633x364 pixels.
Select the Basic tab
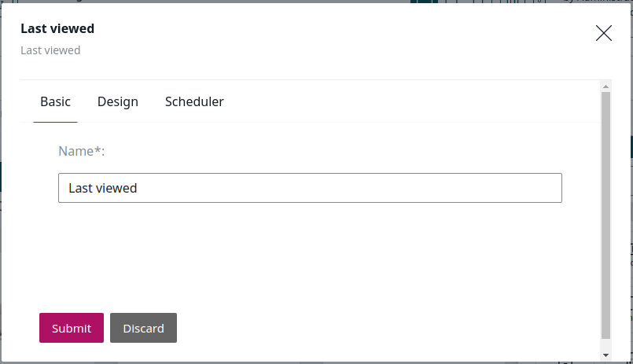[x=55, y=101]
